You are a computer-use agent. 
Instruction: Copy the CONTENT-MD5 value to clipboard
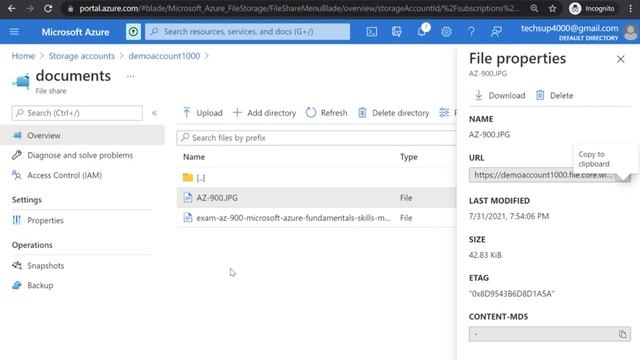point(622,334)
